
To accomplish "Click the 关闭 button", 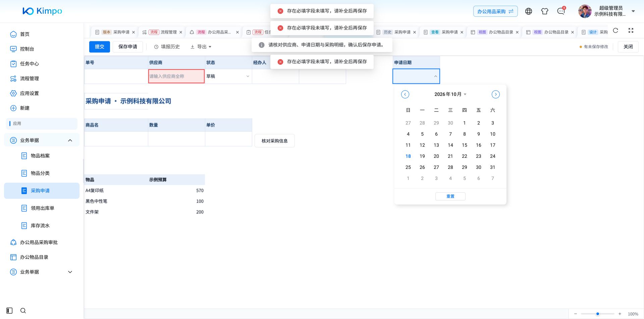I will pyautogui.click(x=628, y=47).
